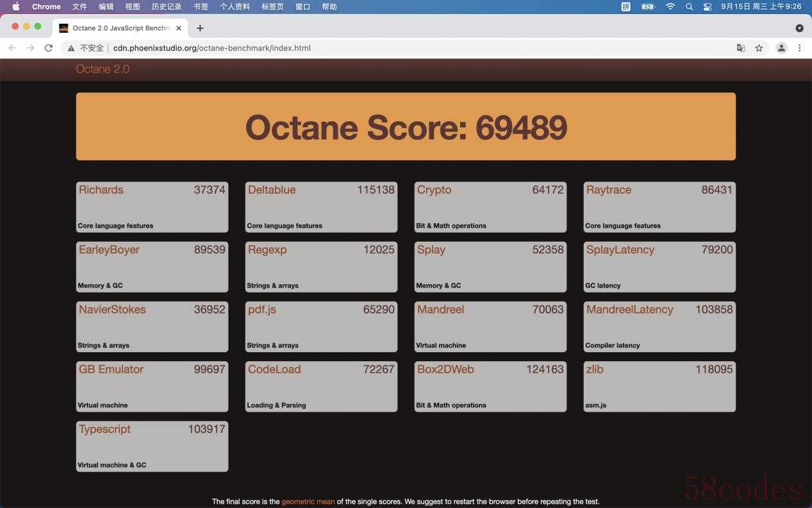812x508 pixels.
Task: Click the Spotlight search icon in menu bar
Action: (x=689, y=6)
